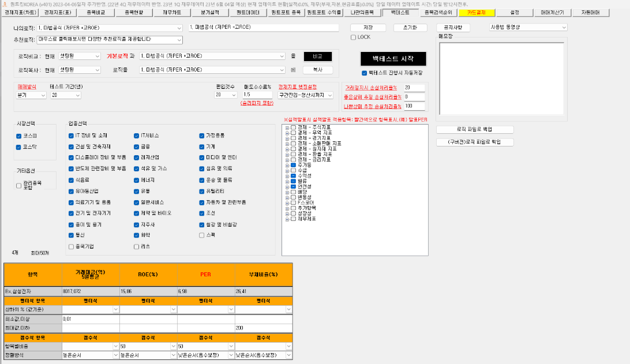
Task: Click the 거래정지시 손실처리율% input
Action: 414,88
